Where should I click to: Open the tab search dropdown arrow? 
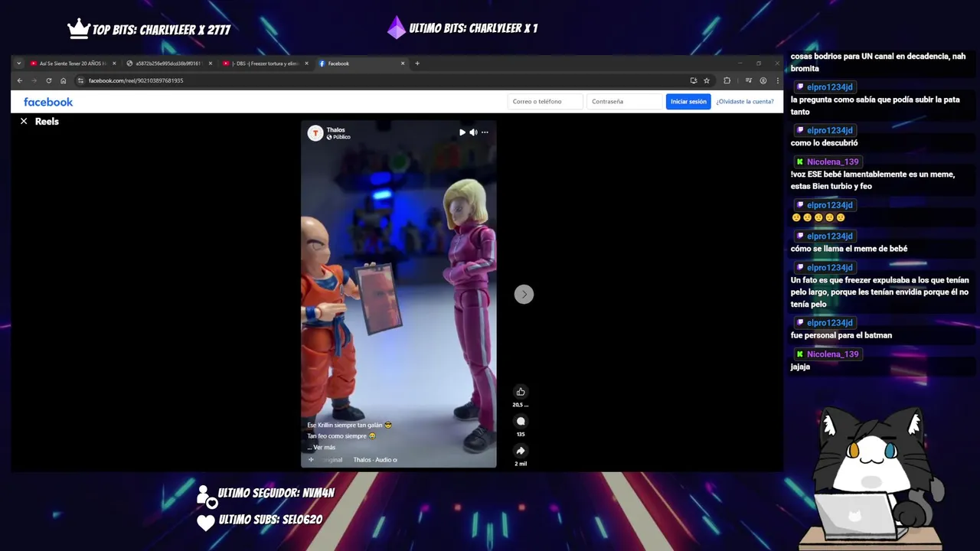point(19,64)
